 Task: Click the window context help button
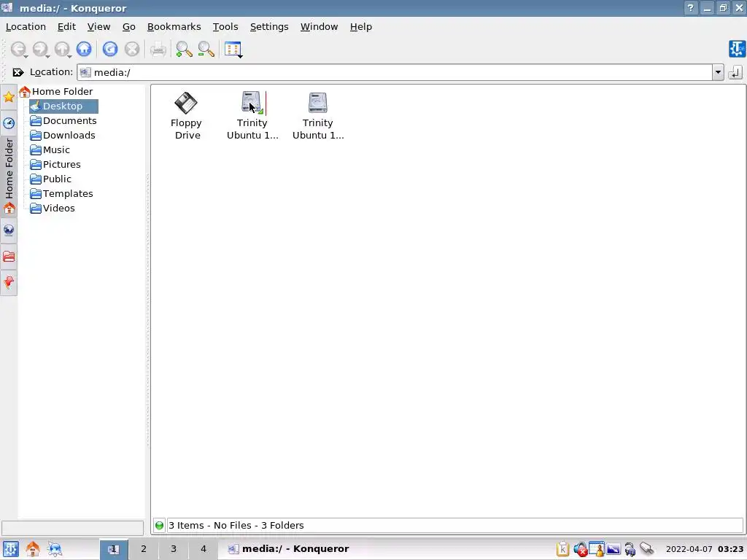coord(690,8)
